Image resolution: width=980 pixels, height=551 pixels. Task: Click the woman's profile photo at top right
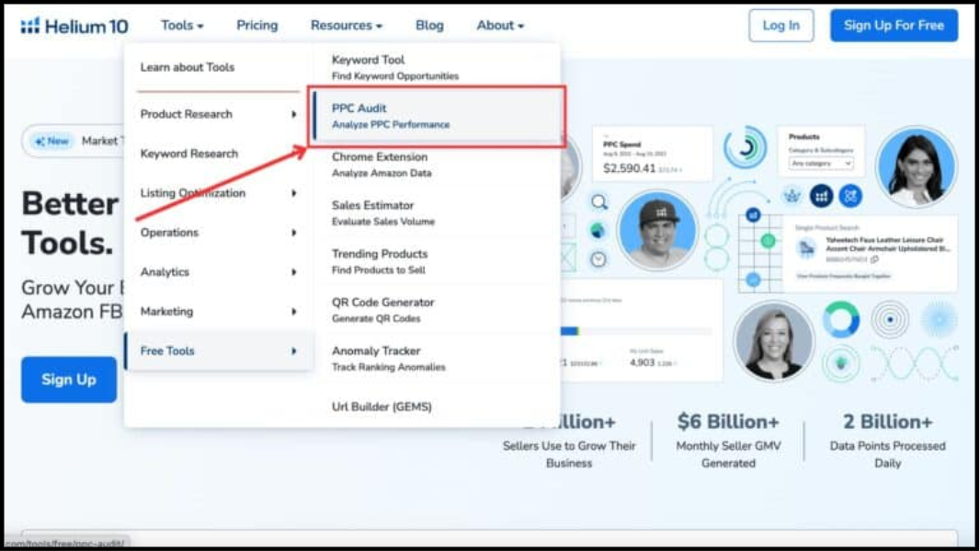[x=916, y=167]
